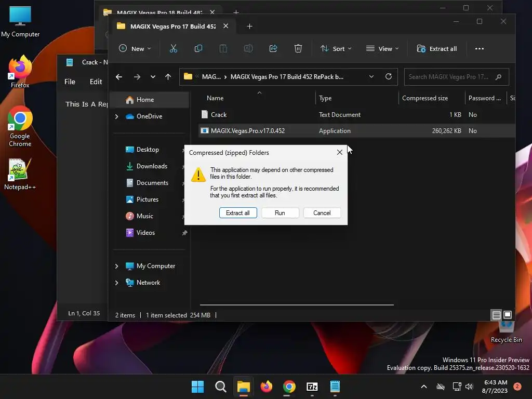
Task: Cancel the Compressed (zipped) Folders dialog
Action: (322, 212)
